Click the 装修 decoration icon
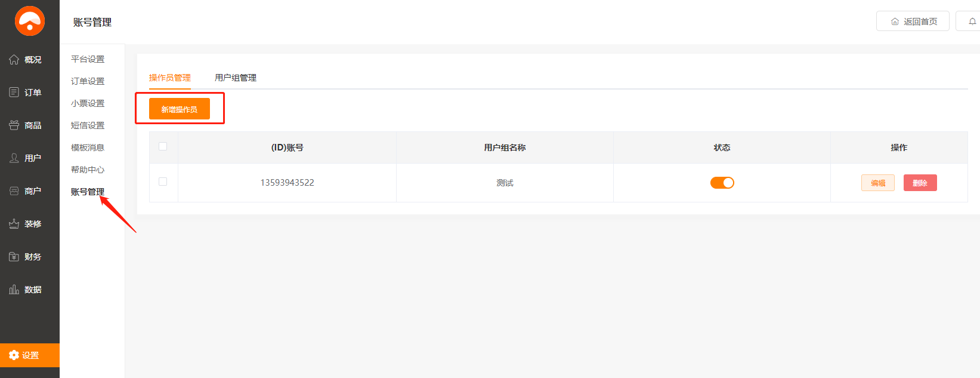Image resolution: width=980 pixels, height=378 pixels. point(14,224)
